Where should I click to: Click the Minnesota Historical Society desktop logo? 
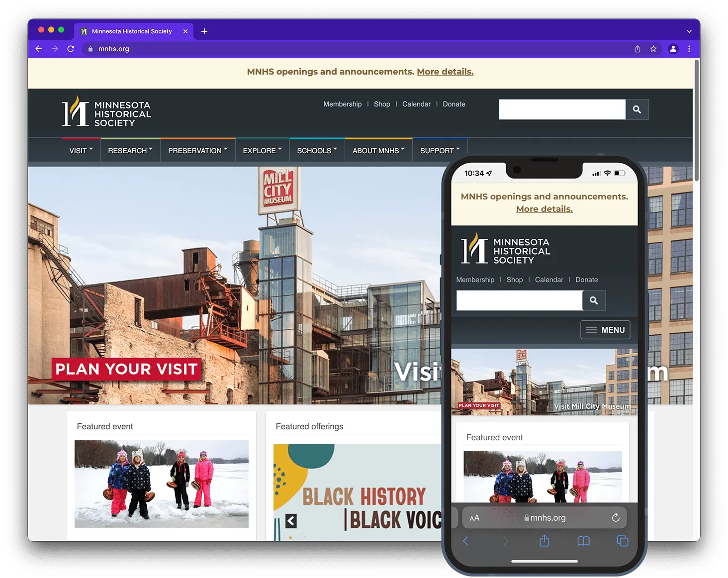[106, 111]
